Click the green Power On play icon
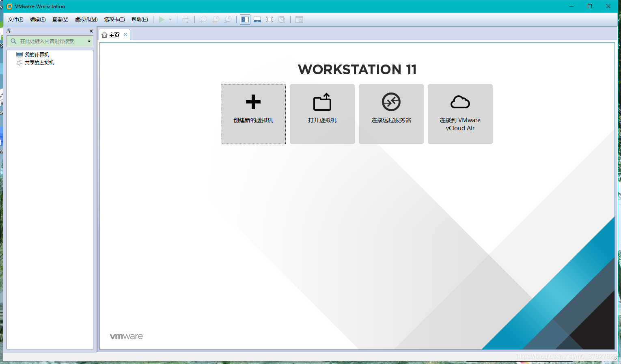 pos(162,19)
